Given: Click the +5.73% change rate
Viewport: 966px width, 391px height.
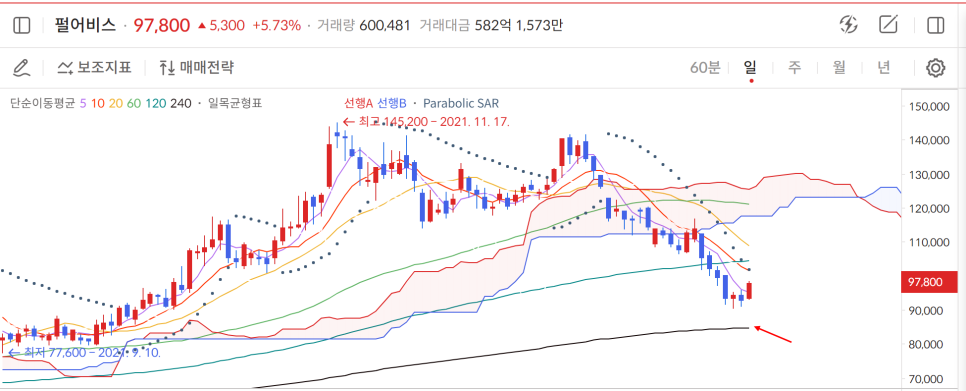Looking at the screenshot, I should [277, 25].
